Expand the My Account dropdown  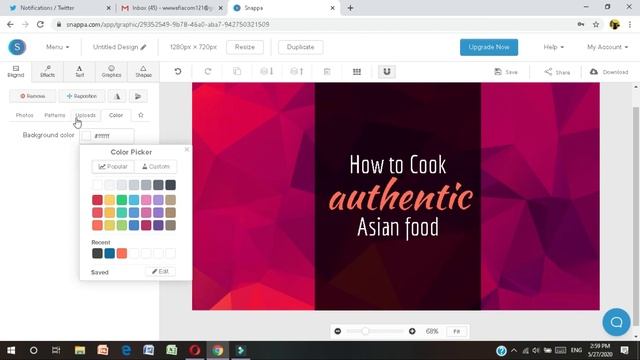(607, 47)
